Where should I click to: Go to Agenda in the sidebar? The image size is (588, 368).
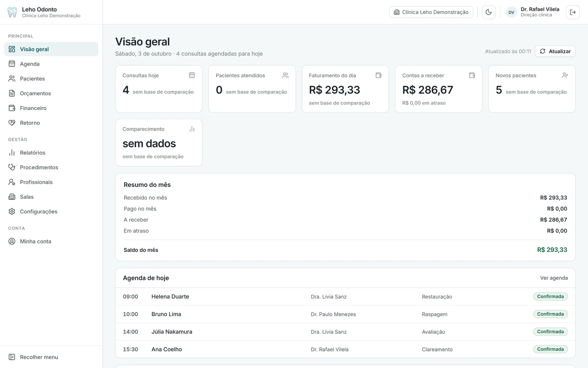coord(51,64)
